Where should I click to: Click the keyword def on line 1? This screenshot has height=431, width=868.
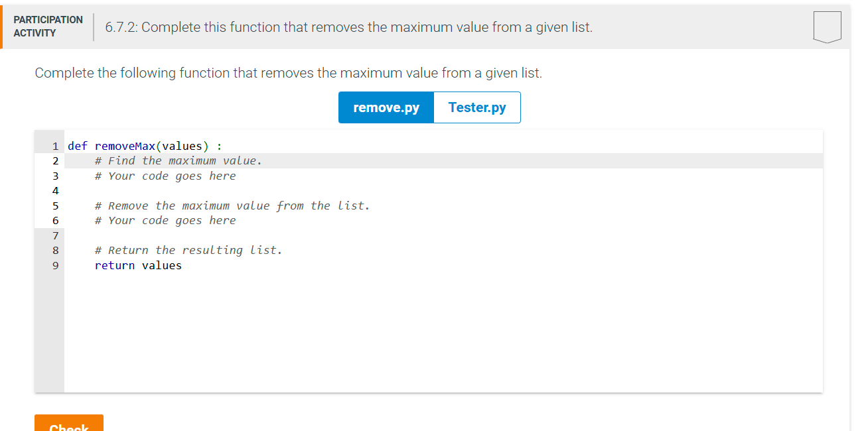(x=77, y=145)
